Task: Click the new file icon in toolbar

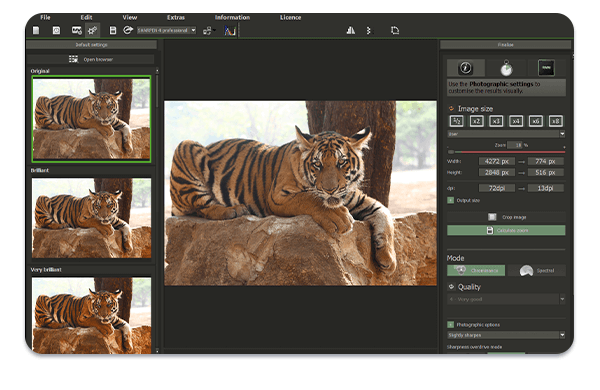Action: pos(36,30)
